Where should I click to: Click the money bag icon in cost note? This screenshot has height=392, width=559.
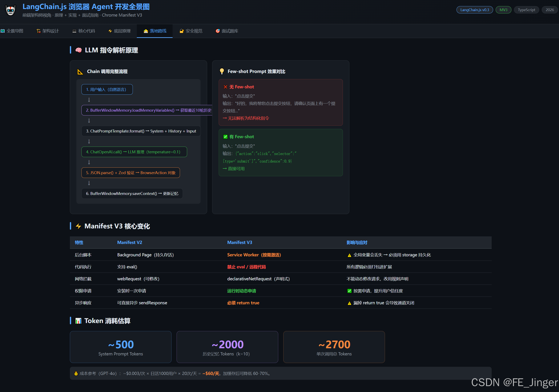(76, 373)
